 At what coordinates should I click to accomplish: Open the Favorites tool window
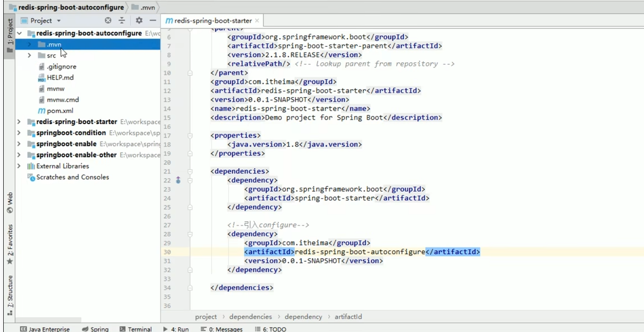point(10,244)
